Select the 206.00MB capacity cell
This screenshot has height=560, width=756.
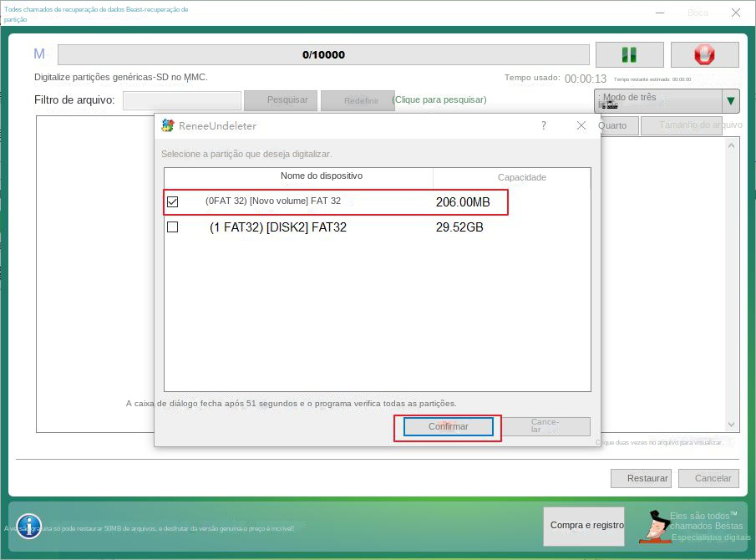click(463, 202)
